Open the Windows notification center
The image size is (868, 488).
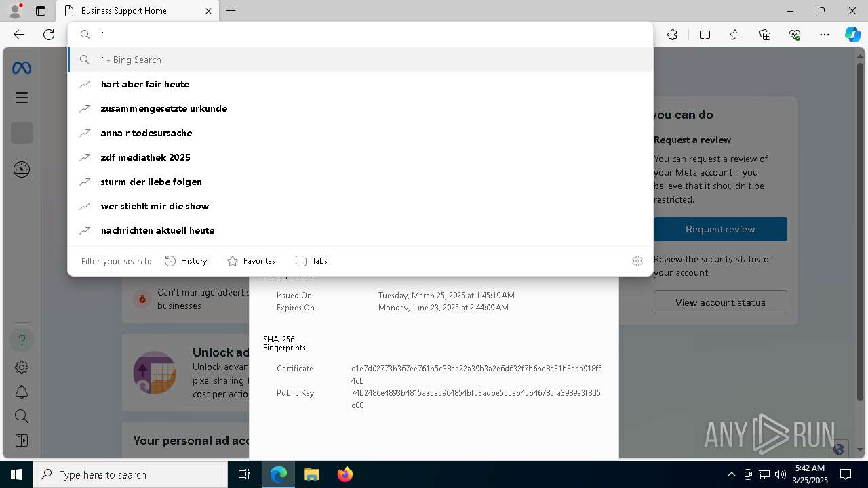[x=846, y=474]
